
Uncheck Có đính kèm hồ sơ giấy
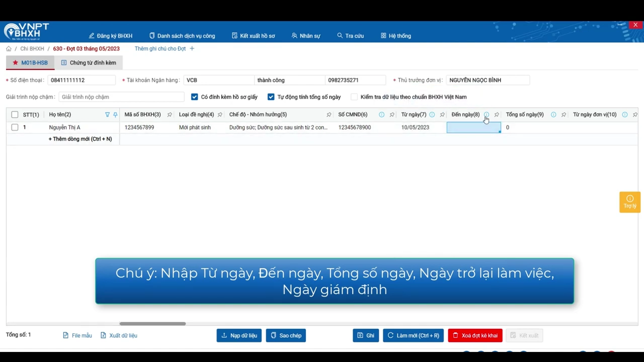point(195,97)
